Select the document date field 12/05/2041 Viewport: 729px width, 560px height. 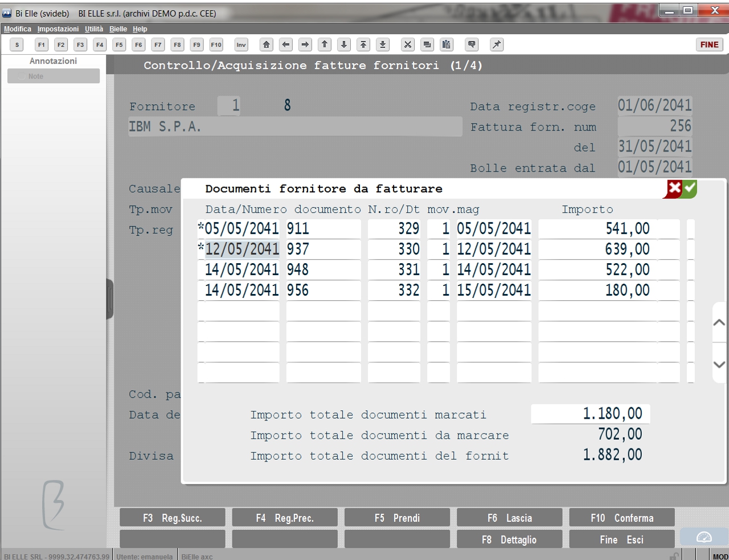242,249
